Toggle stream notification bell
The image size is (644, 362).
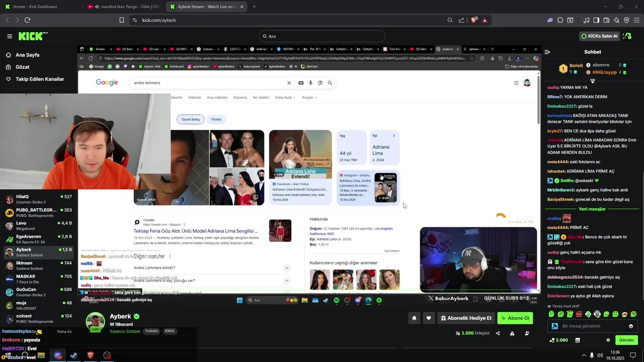pos(414,318)
